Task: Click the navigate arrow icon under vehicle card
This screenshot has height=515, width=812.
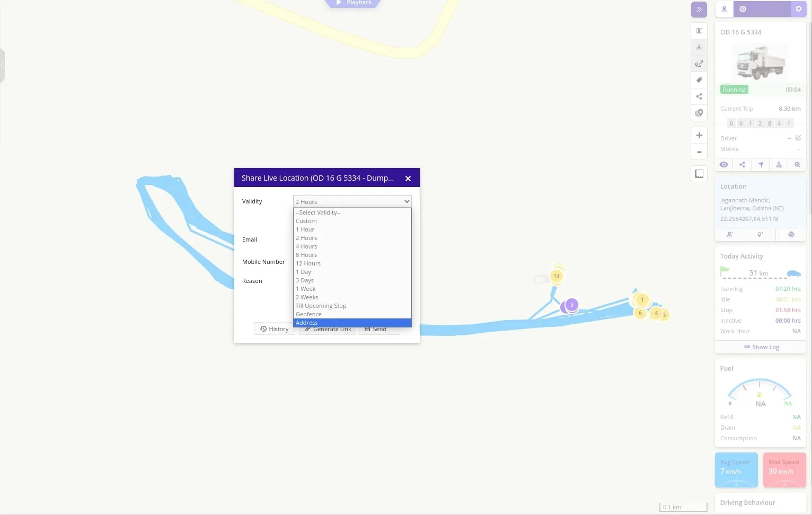Action: [761, 165]
